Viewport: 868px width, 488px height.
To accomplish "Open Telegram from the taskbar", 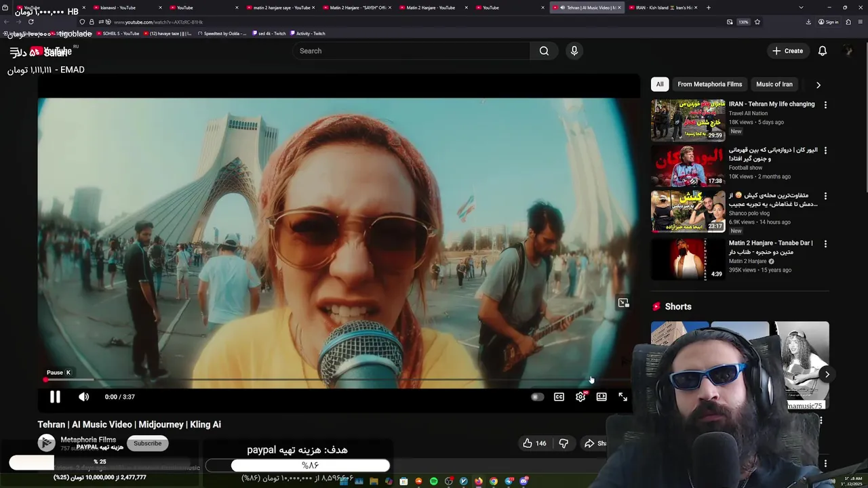I will [509, 481].
